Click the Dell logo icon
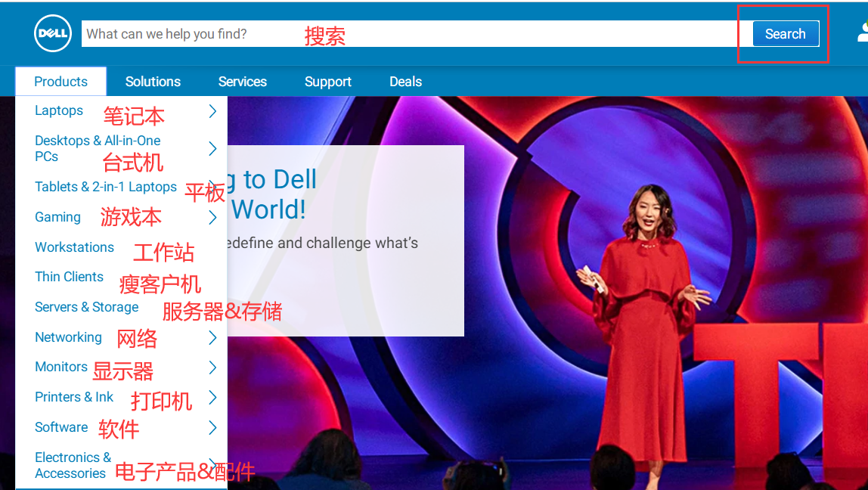This screenshot has height=490, width=868. click(x=53, y=34)
